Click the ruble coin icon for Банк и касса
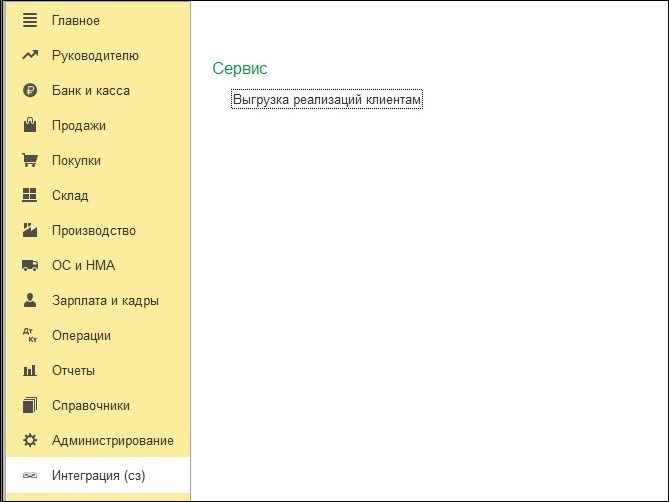Viewport: 669px width, 502px height. (30, 91)
